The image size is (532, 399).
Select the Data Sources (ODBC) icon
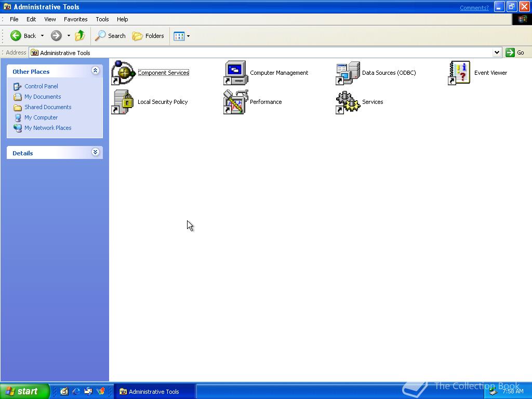(348, 73)
